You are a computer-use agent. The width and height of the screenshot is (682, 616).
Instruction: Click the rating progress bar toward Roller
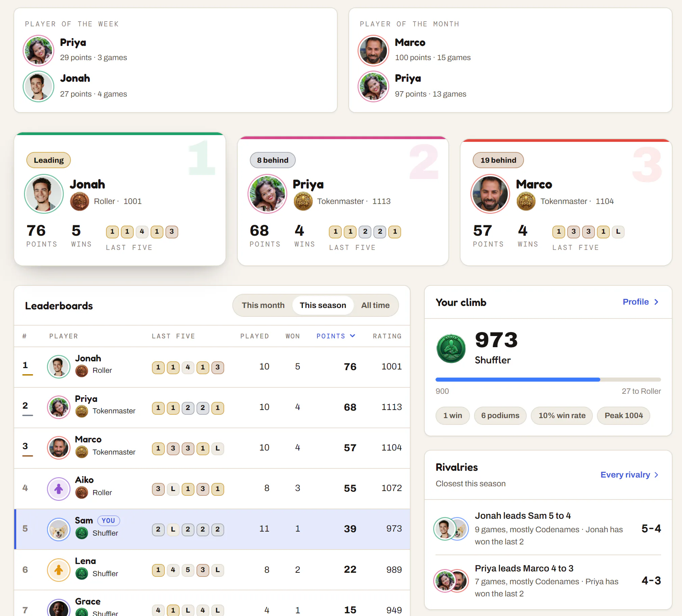(548, 380)
